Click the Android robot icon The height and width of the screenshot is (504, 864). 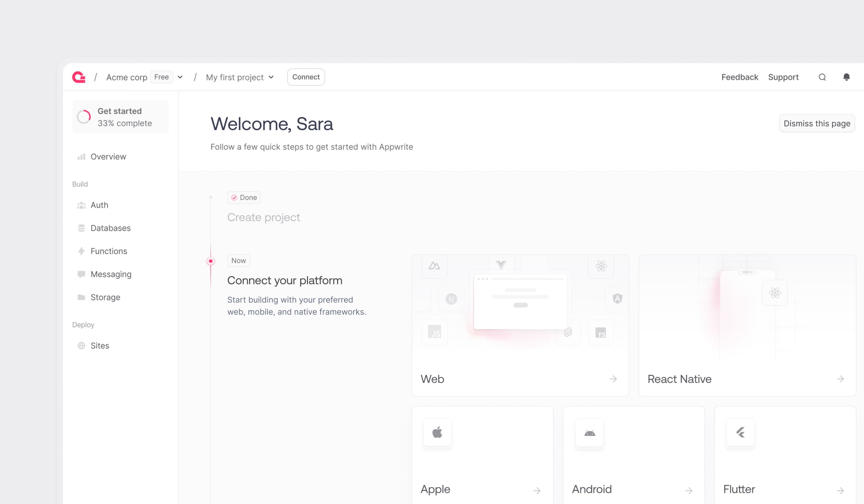tap(589, 433)
